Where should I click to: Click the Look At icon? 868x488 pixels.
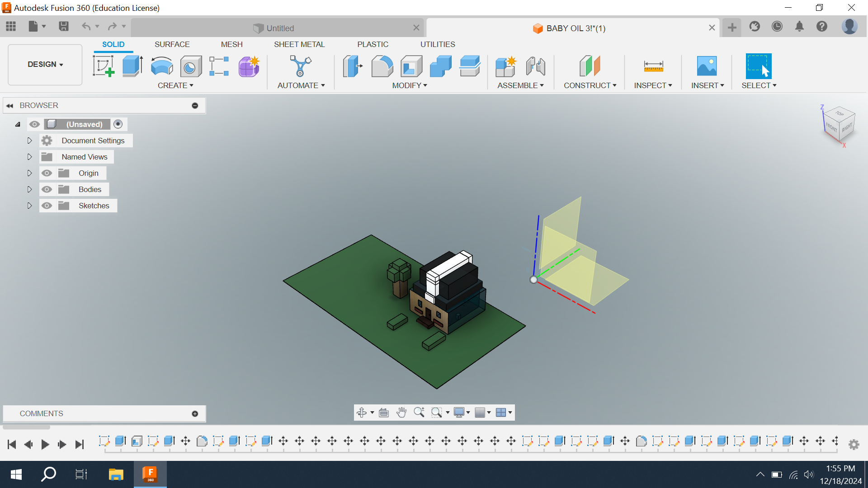384,412
